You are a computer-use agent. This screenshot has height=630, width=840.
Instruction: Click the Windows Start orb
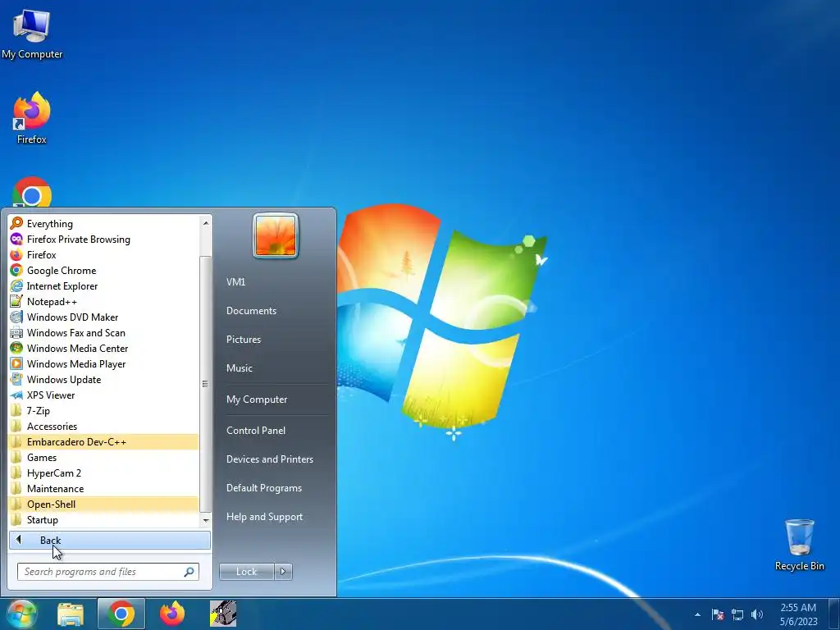(21, 614)
